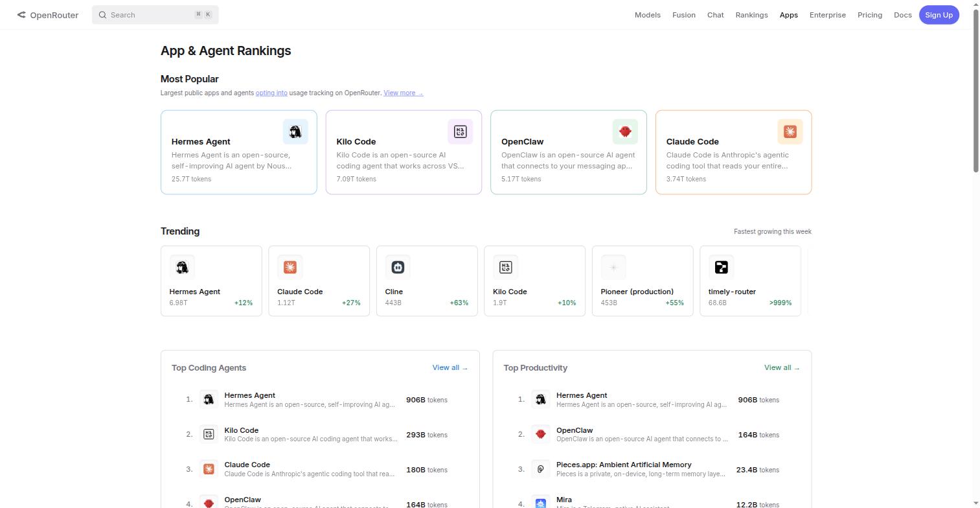The width and height of the screenshot is (980, 508).
Task: Click the '+12%' growth value for Hermes Agent
Action: point(244,303)
